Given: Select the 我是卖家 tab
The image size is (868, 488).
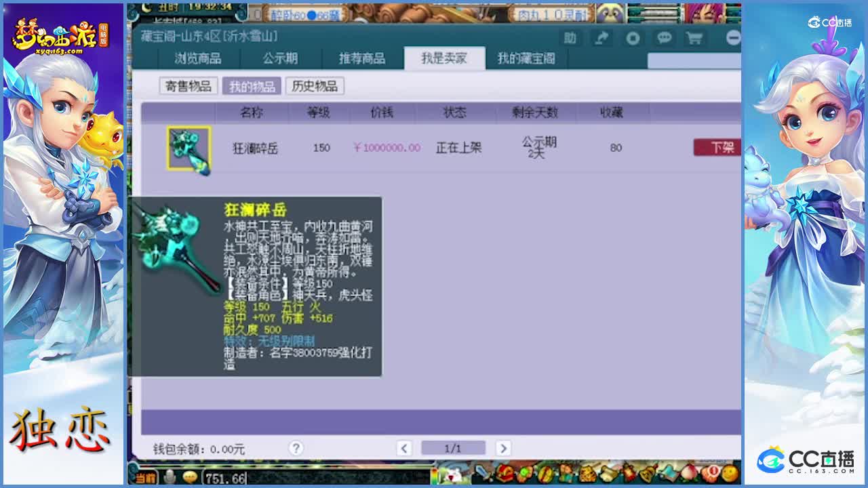Looking at the screenshot, I should tap(444, 58).
